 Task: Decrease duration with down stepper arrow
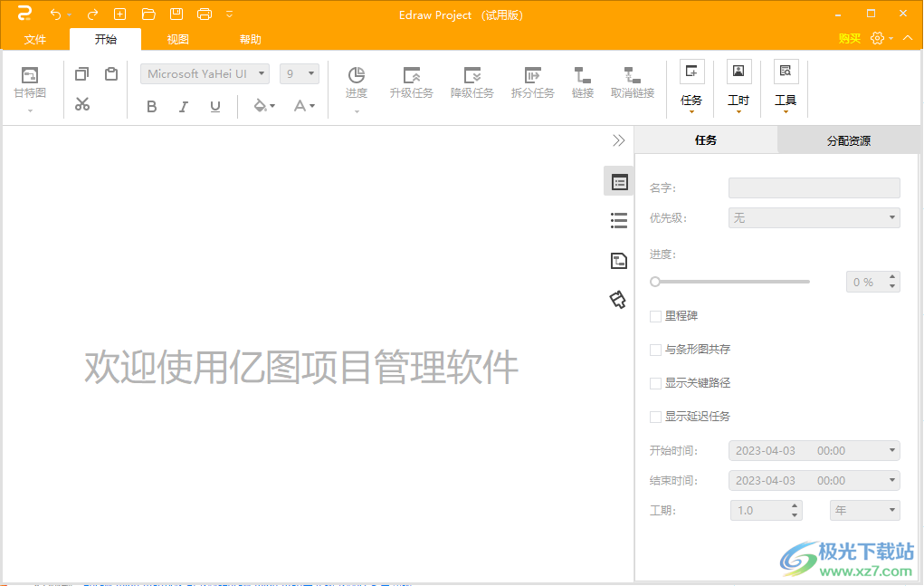[795, 515]
